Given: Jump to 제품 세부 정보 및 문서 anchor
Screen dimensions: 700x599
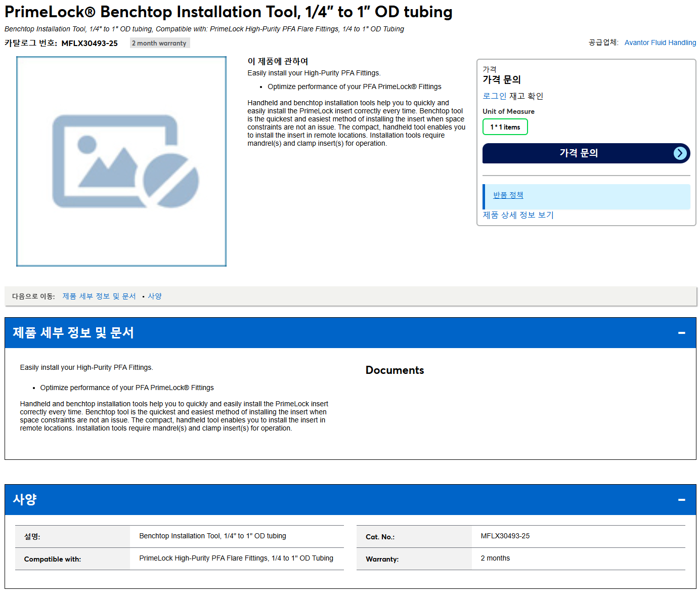Looking at the screenshot, I should coord(99,296).
